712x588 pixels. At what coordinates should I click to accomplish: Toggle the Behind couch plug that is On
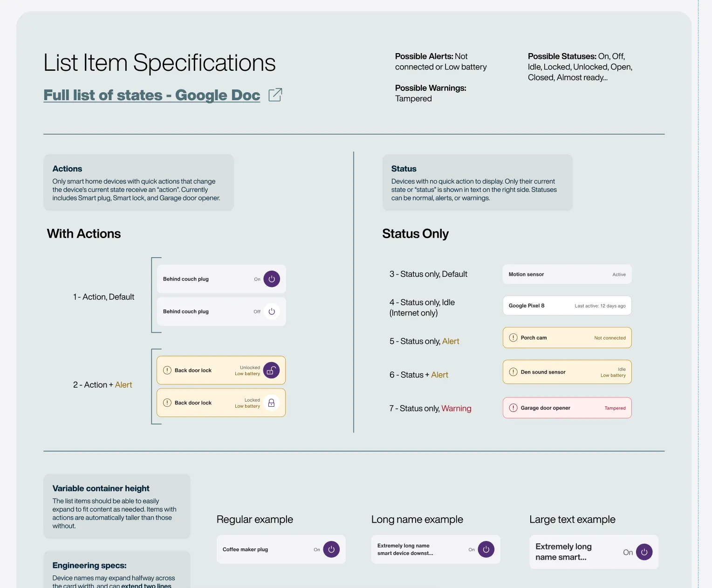point(271,279)
